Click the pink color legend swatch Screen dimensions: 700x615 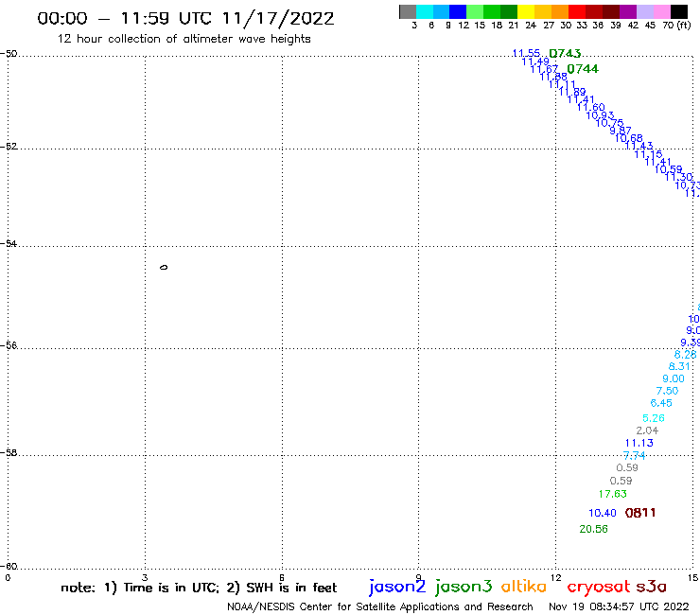(662, 11)
